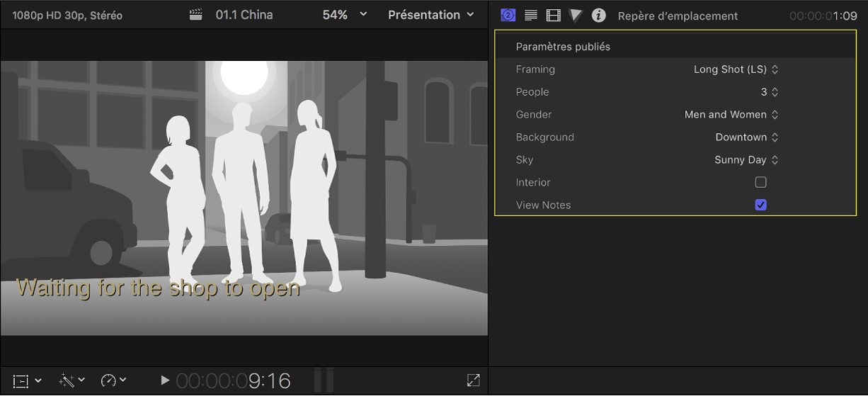The height and width of the screenshot is (396, 868).
Task: Open the Video inspector filmstrip icon
Action: coord(553,15)
